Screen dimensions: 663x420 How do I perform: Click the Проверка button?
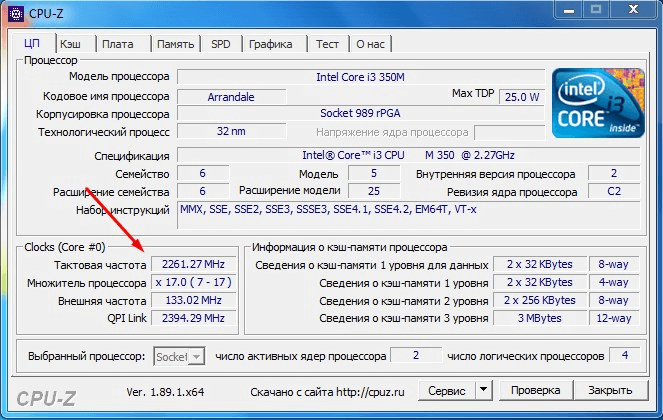(x=536, y=390)
